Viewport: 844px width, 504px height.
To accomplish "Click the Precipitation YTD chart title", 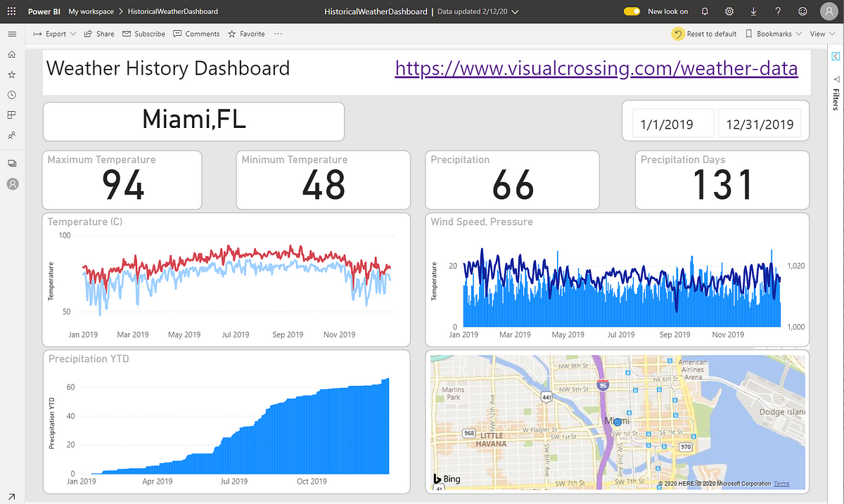I will [89, 358].
